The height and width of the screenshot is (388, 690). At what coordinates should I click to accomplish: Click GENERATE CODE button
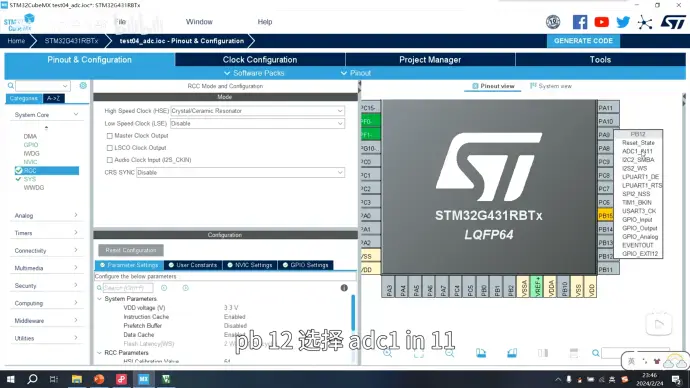[x=583, y=40]
